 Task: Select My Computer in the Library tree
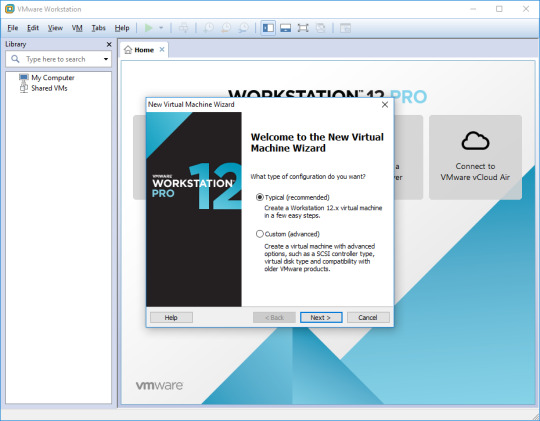pyautogui.click(x=47, y=78)
